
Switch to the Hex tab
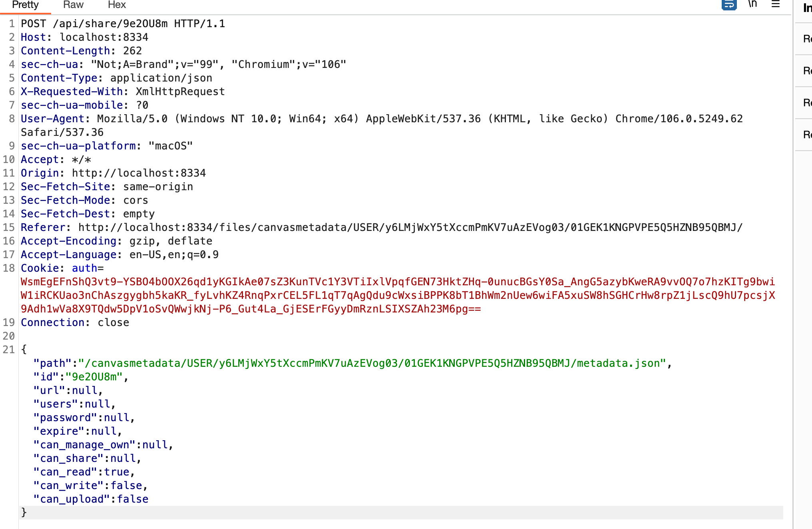(116, 5)
